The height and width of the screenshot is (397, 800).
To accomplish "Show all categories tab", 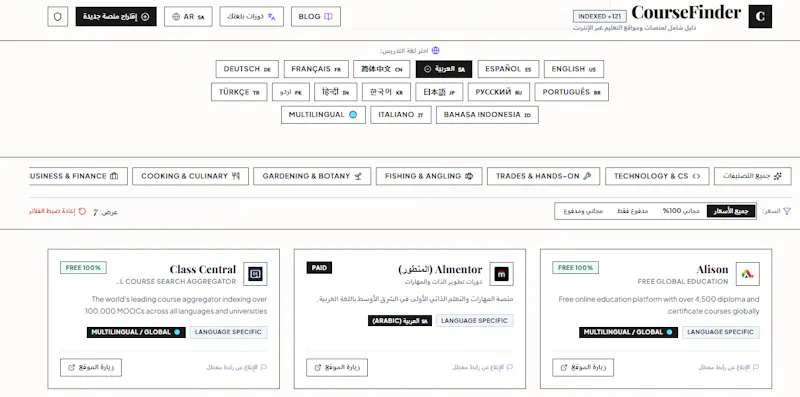I will tap(753, 176).
